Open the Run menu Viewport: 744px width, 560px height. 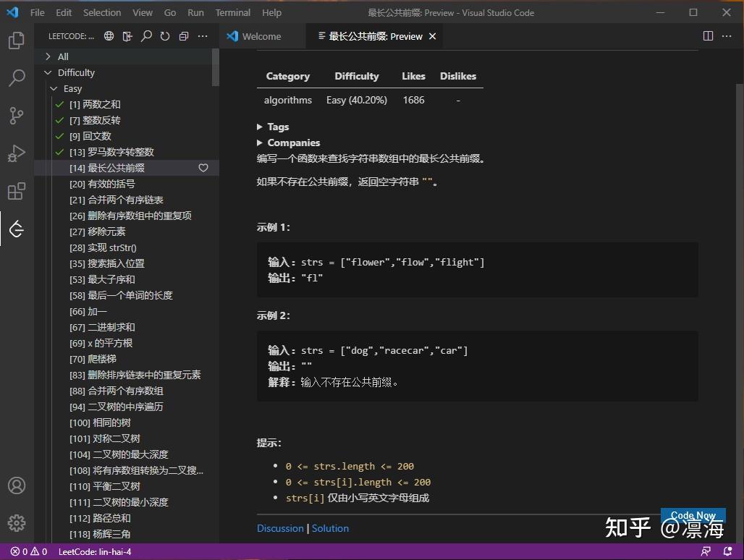click(x=195, y=13)
